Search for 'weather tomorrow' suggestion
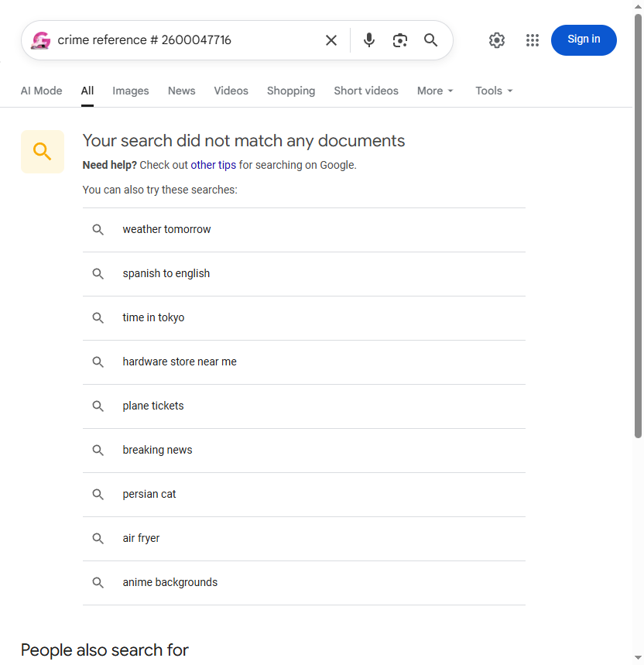Image resolution: width=644 pixels, height=665 pixels. click(304, 230)
